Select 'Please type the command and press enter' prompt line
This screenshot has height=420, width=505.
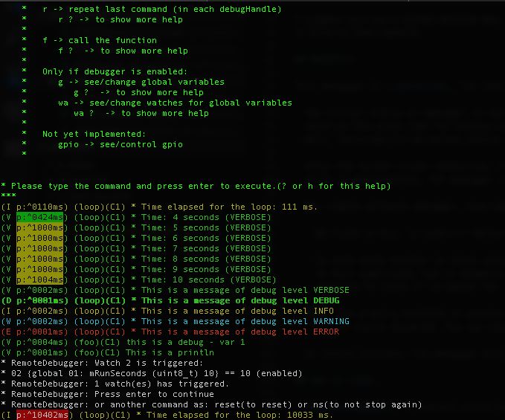pos(196,186)
